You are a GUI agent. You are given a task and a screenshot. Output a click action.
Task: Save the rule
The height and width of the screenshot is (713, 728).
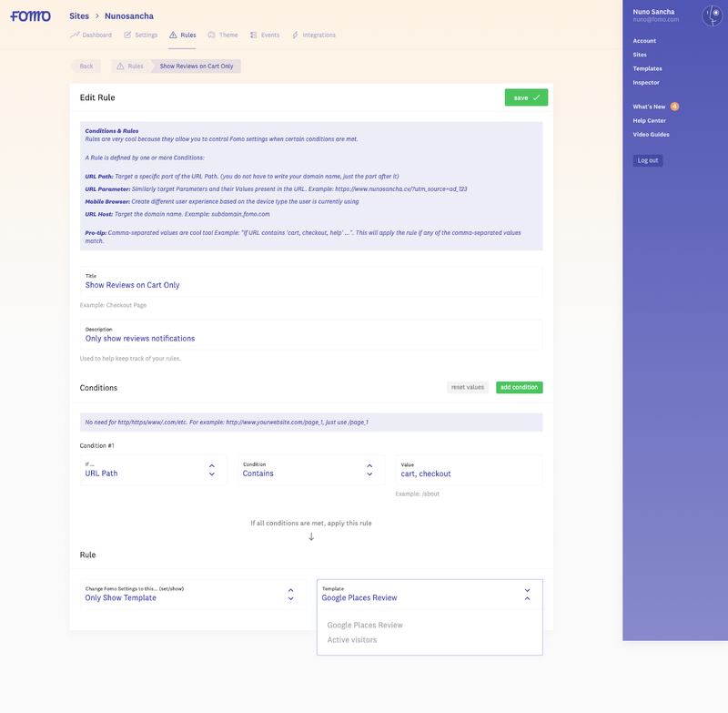pos(526,97)
